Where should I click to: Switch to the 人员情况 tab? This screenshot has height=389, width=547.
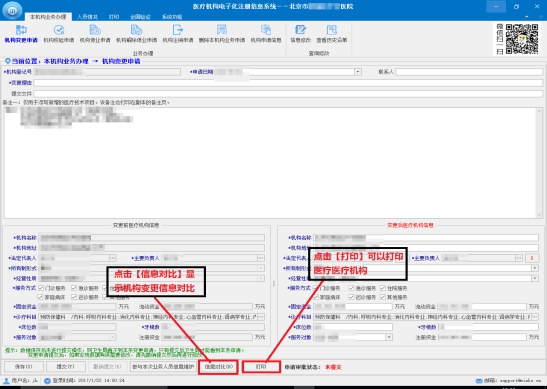point(87,17)
